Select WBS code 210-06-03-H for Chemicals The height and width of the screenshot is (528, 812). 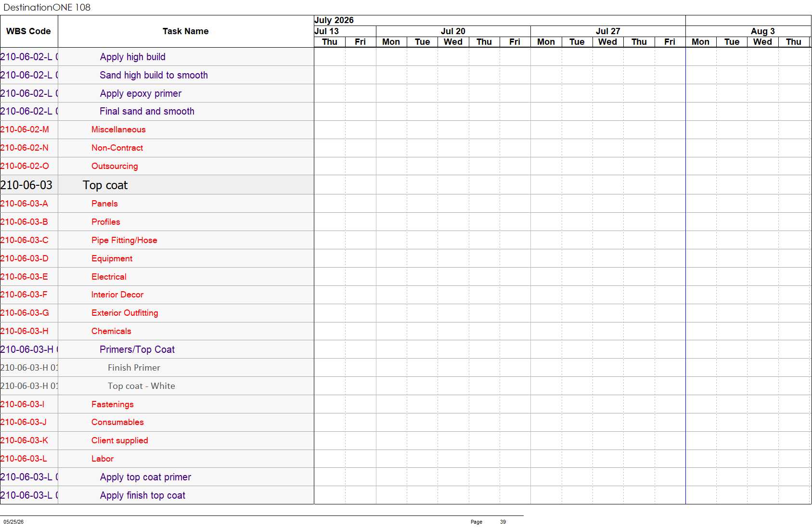25,331
